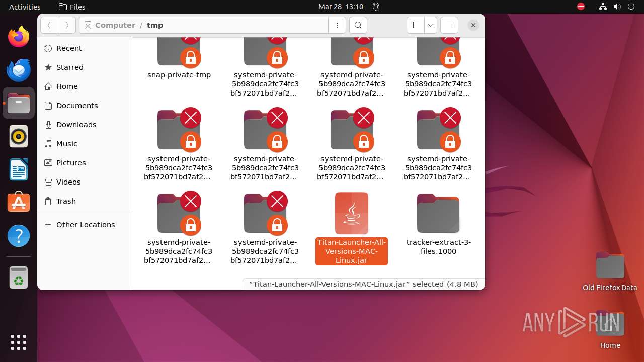Click the notification bell icon
The width and height of the screenshot is (644, 362).
(x=376, y=7)
